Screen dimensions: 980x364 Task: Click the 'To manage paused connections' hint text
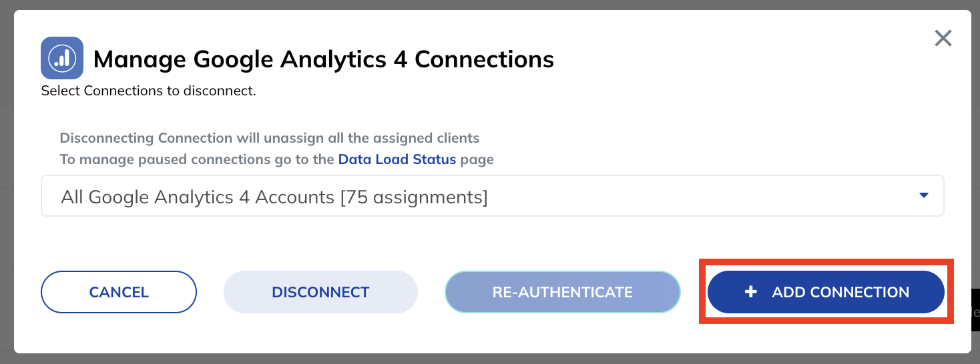pyautogui.click(x=198, y=159)
